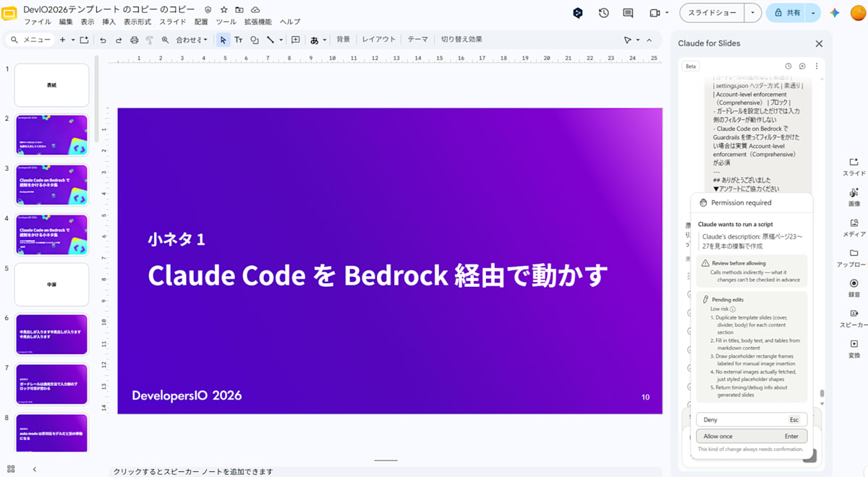Select the text box tool
The height and width of the screenshot is (477, 868).
[x=238, y=40]
